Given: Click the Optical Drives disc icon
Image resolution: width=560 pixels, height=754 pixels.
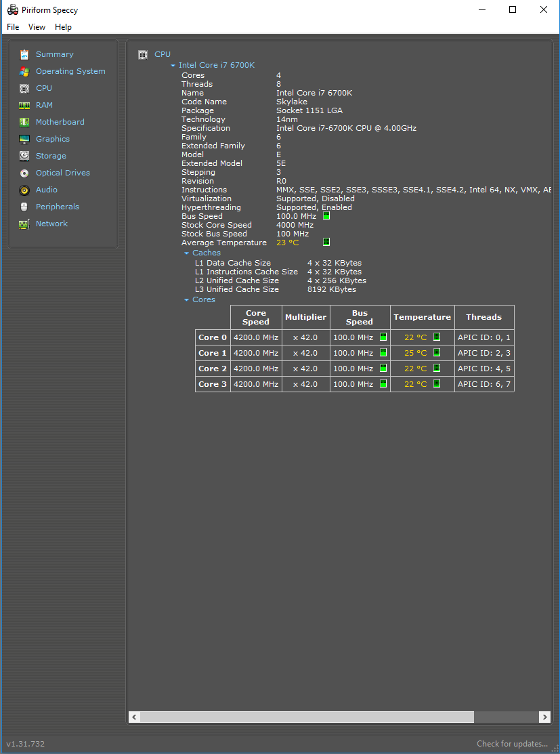Looking at the screenshot, I should click(24, 173).
